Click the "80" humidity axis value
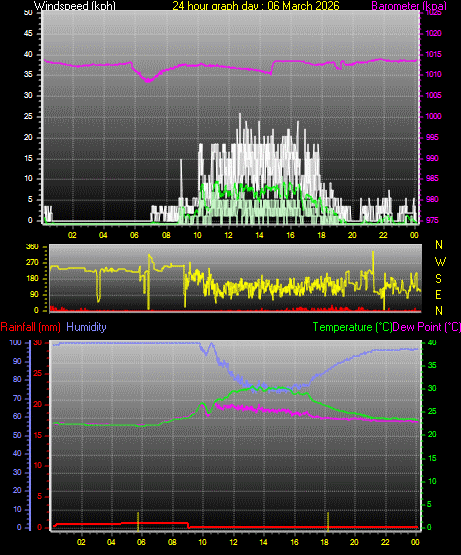Viewport: 461px width, 555px height. [17, 379]
